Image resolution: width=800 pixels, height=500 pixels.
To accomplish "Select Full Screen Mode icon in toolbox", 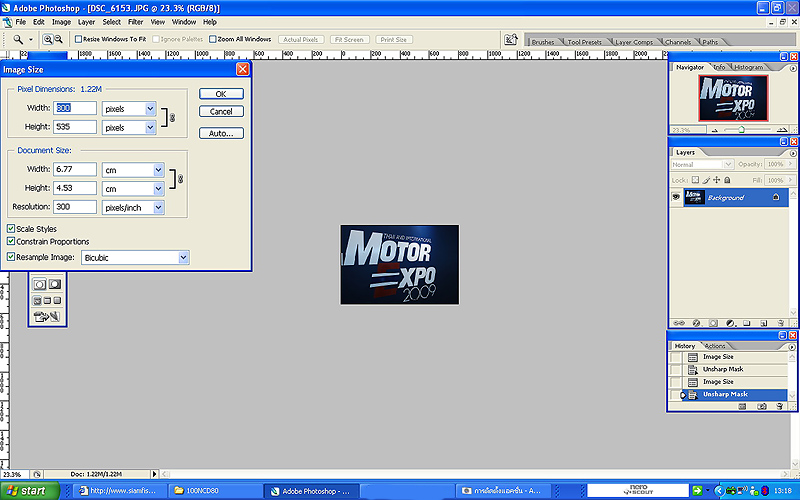I will pos(57,301).
